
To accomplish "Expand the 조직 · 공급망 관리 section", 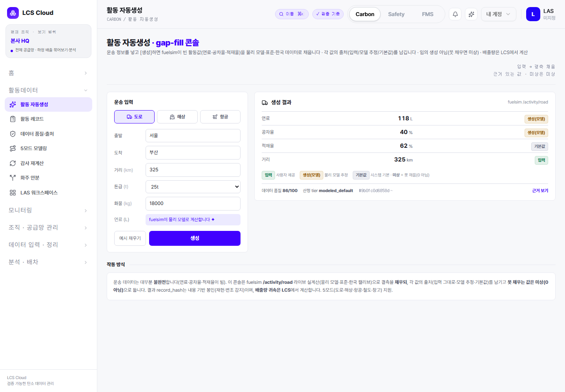I will (x=48, y=228).
